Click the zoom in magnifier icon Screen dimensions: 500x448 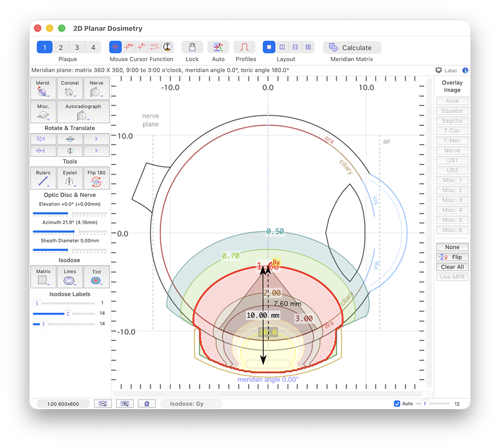[125, 404]
